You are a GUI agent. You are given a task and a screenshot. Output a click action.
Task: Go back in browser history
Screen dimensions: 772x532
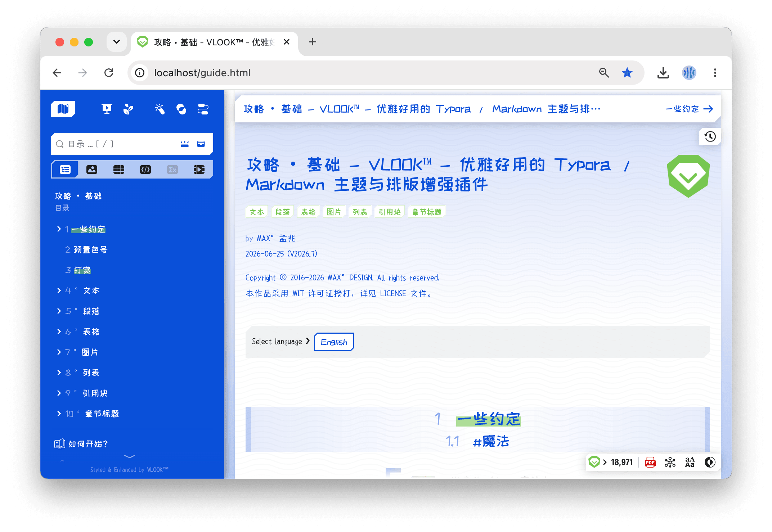pyautogui.click(x=57, y=73)
